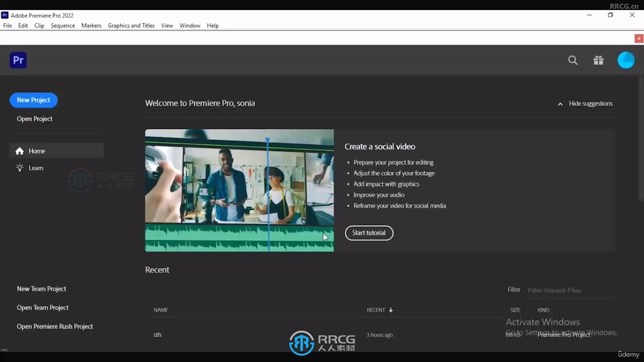This screenshot has height=362, width=644.
Task: Sort by KIND column header
Action: pos(543,310)
